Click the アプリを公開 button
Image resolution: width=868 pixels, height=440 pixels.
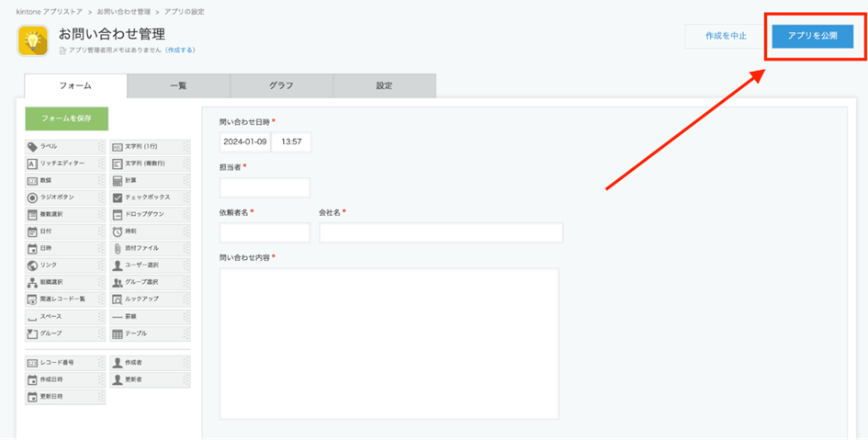coord(812,36)
